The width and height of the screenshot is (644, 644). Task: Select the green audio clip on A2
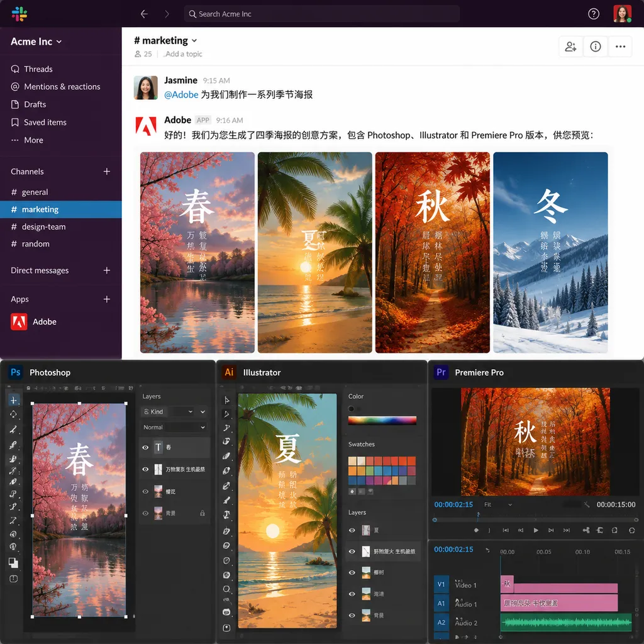click(x=565, y=622)
